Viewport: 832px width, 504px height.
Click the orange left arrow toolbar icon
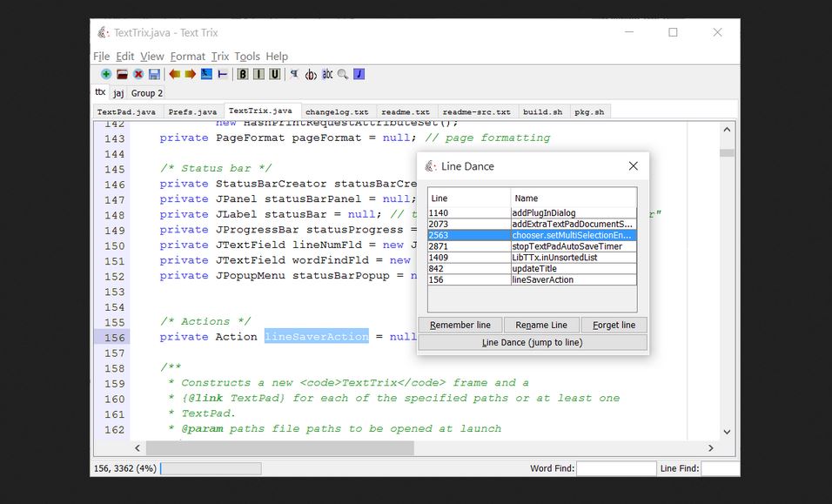(175, 74)
